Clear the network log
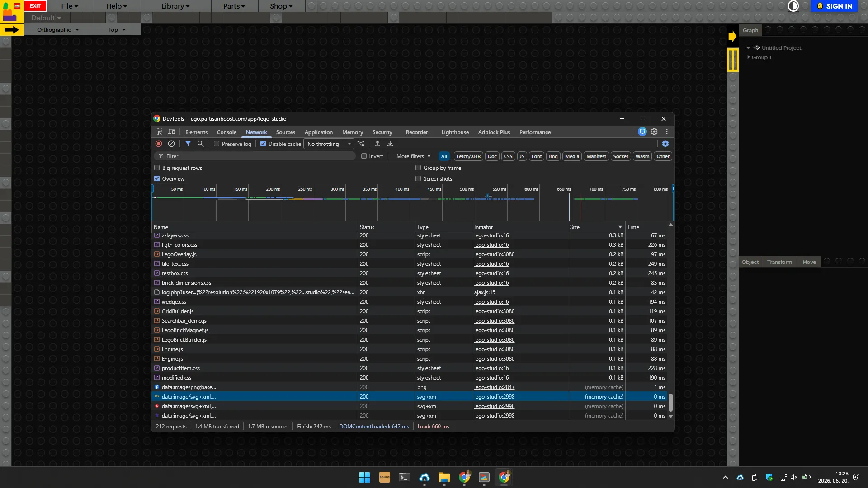The image size is (868, 488). pyautogui.click(x=171, y=144)
